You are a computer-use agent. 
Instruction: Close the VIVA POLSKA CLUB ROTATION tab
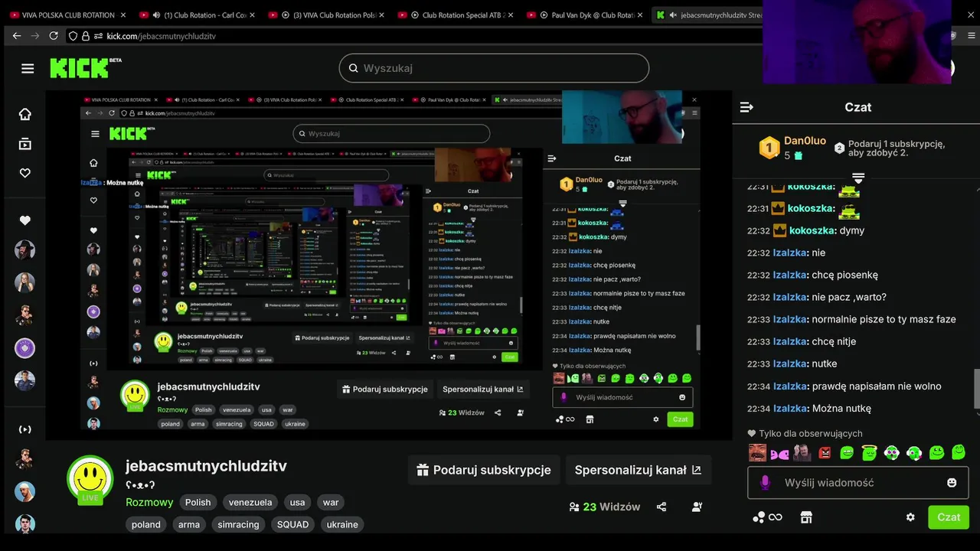coord(123,15)
